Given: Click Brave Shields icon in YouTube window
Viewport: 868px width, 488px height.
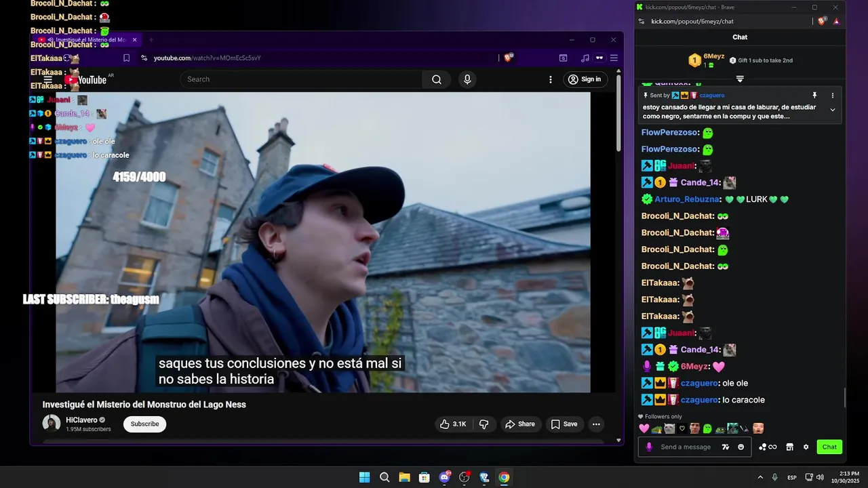Looking at the screenshot, I should [x=509, y=58].
